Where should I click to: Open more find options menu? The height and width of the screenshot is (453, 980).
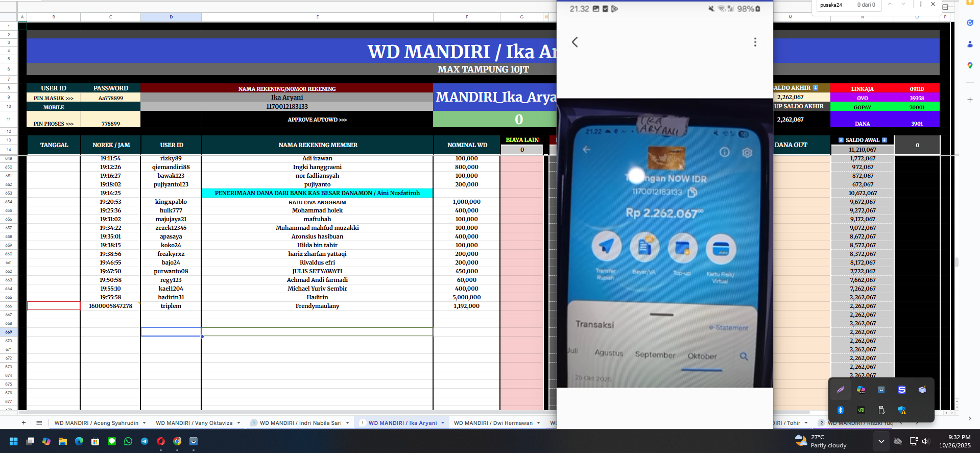tap(921, 5)
